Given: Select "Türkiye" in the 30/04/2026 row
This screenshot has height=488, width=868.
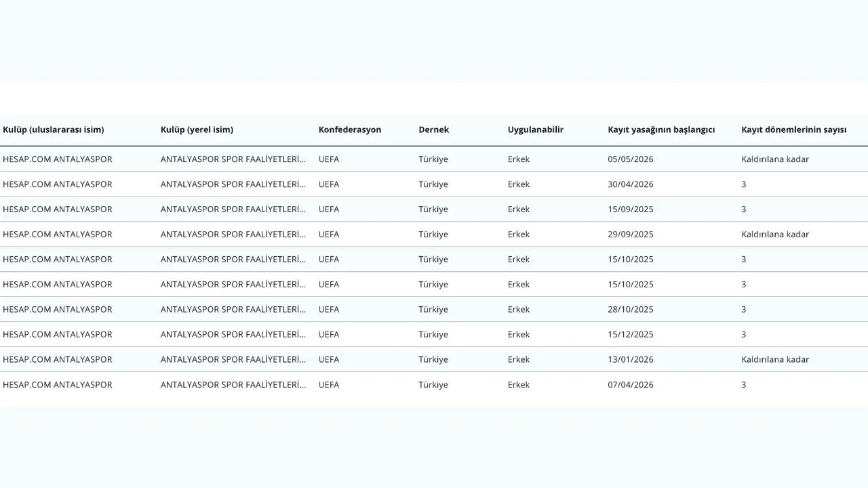Looking at the screenshot, I should (x=433, y=184).
